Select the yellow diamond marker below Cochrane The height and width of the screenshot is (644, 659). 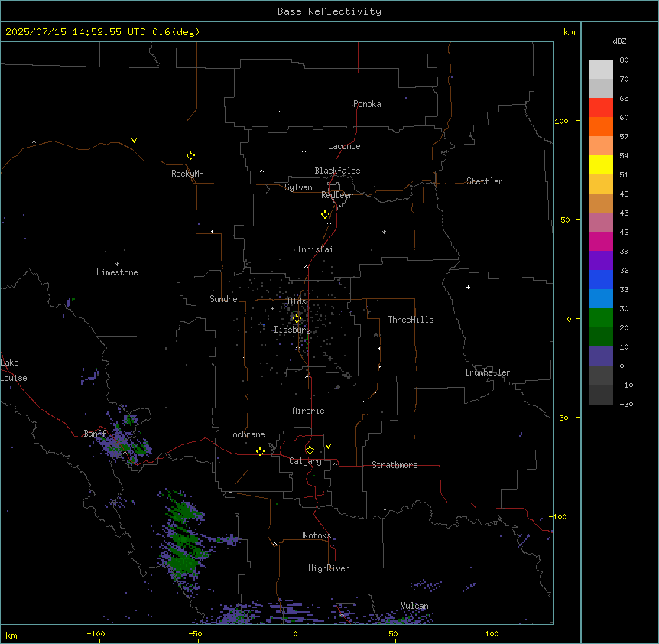coord(260,451)
